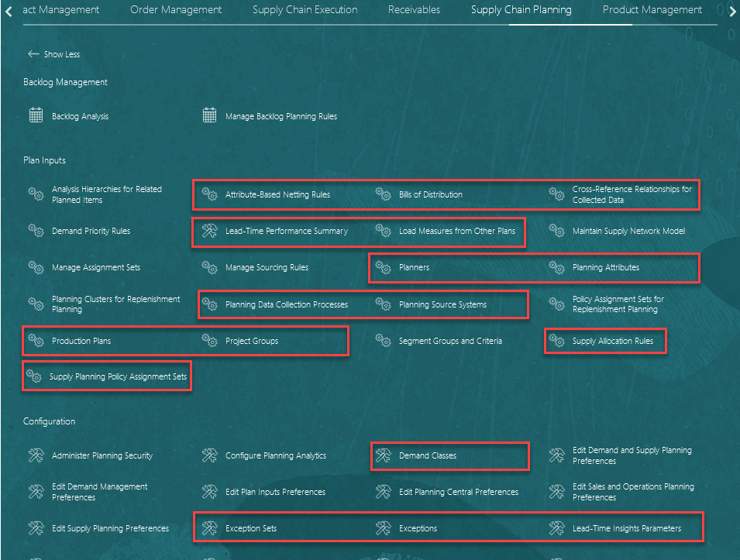
Task: Click the tools icon for Edit Plan Inputs Preferences
Action: (x=209, y=492)
